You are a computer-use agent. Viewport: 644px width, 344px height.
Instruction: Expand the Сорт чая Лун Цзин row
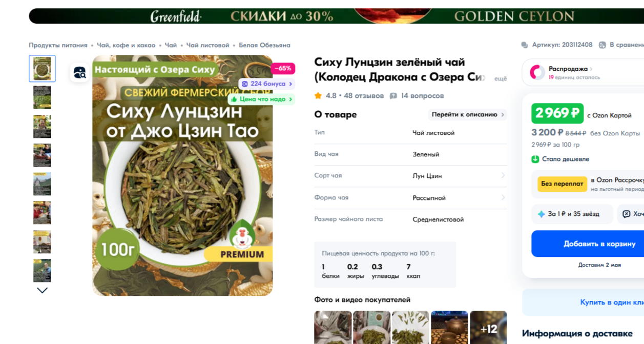[410, 176]
